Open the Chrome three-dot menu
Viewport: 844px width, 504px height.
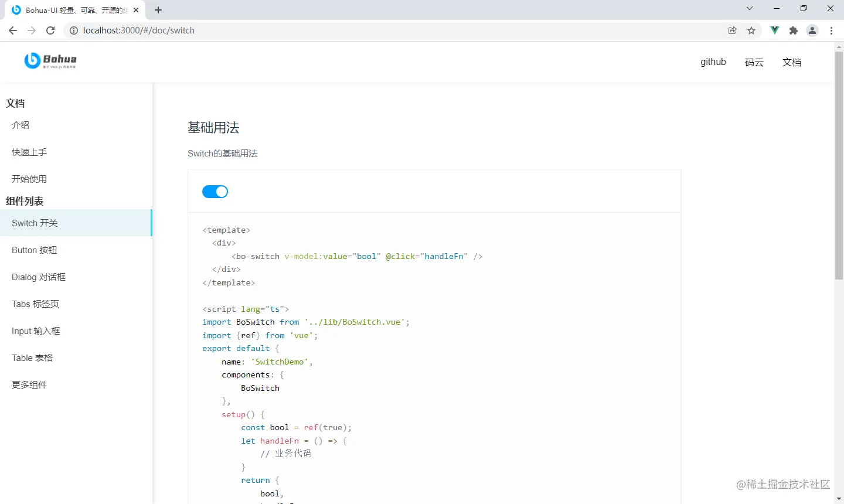(x=831, y=30)
